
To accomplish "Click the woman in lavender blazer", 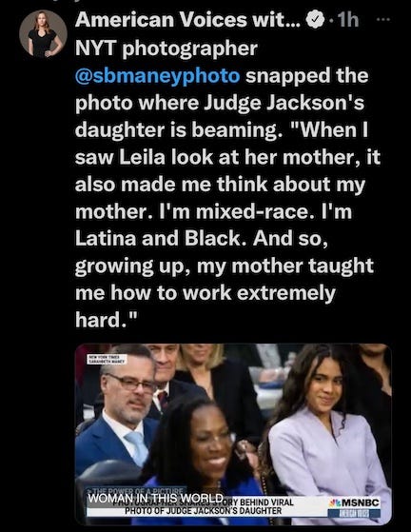I will [x=327, y=436].
